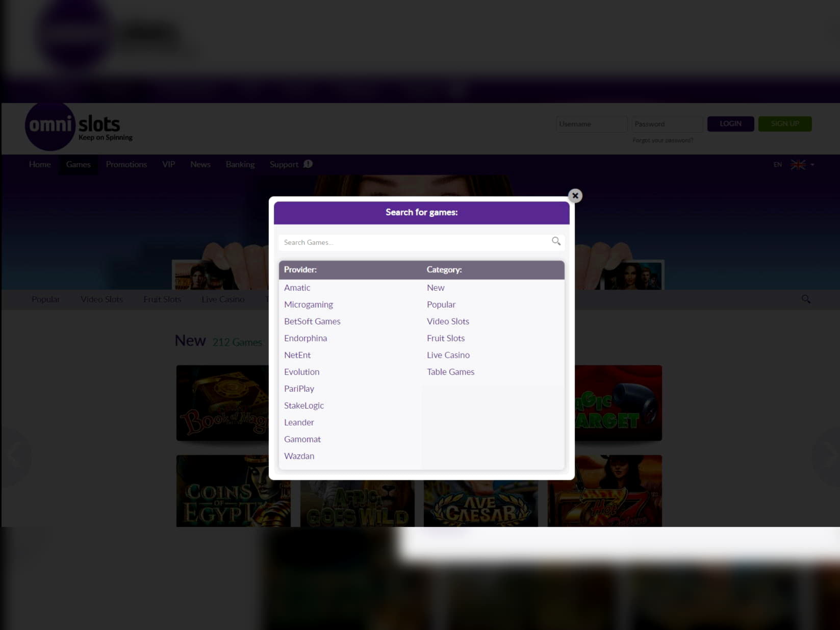Switch to the Video Slots tab
The height and width of the screenshot is (630, 840).
[101, 299]
